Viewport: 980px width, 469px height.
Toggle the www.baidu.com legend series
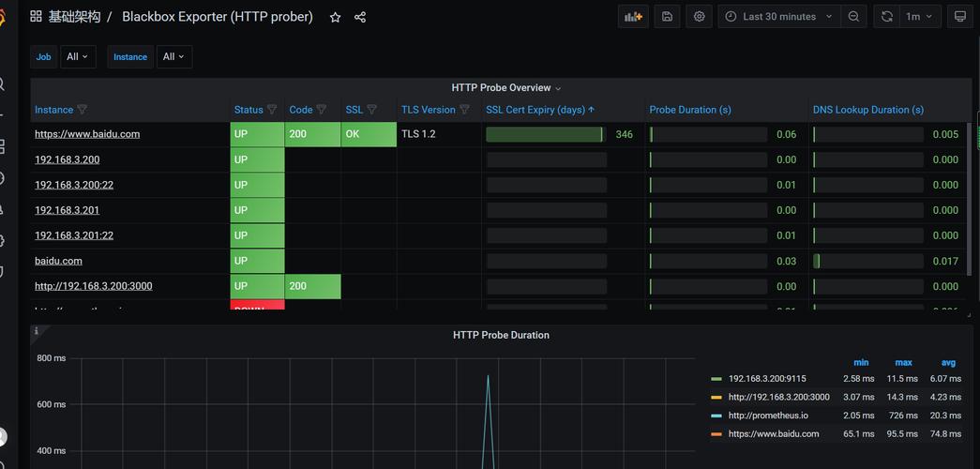point(773,434)
